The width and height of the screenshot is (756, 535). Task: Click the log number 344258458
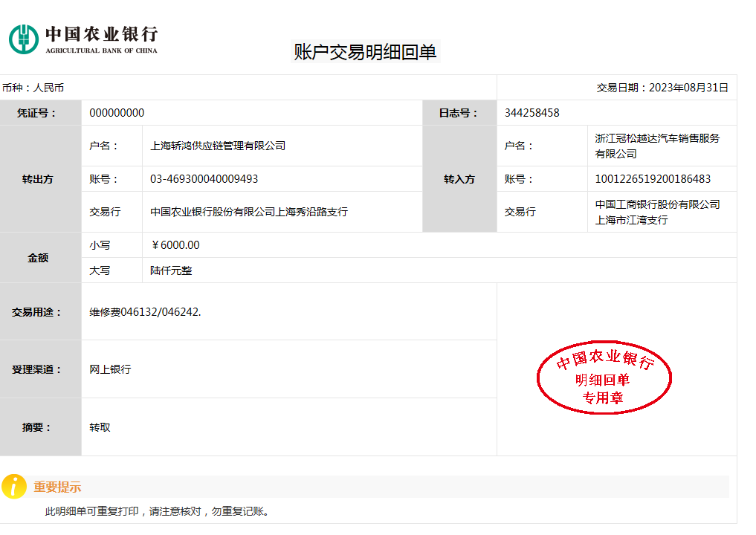tap(532, 113)
